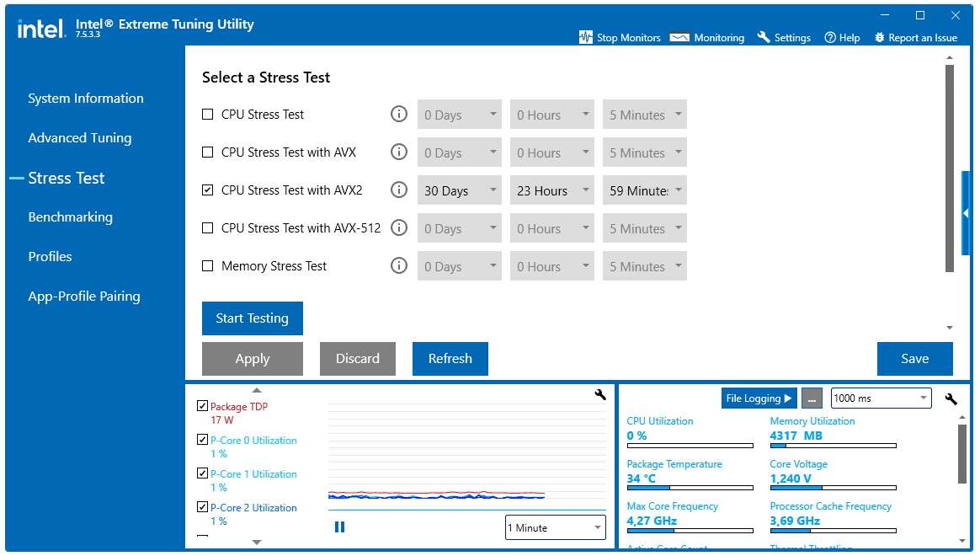Go to Advanced Tuning section
980x556 pixels.
click(x=80, y=137)
